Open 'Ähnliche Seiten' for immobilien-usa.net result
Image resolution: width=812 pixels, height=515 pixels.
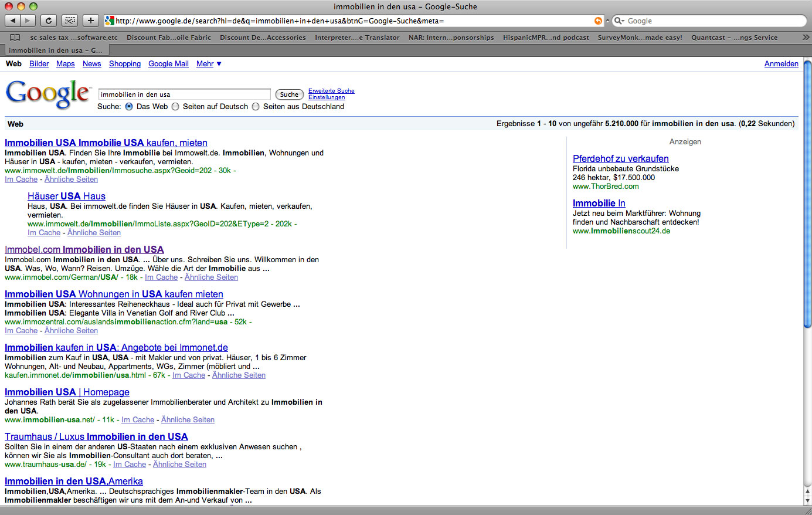(188, 420)
